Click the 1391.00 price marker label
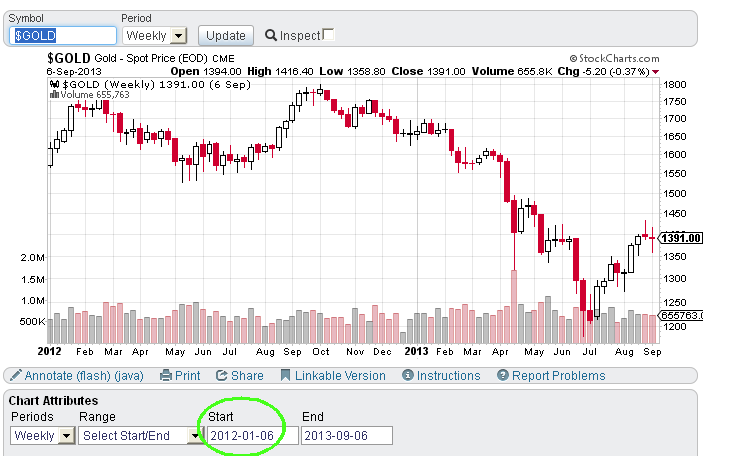 point(681,238)
